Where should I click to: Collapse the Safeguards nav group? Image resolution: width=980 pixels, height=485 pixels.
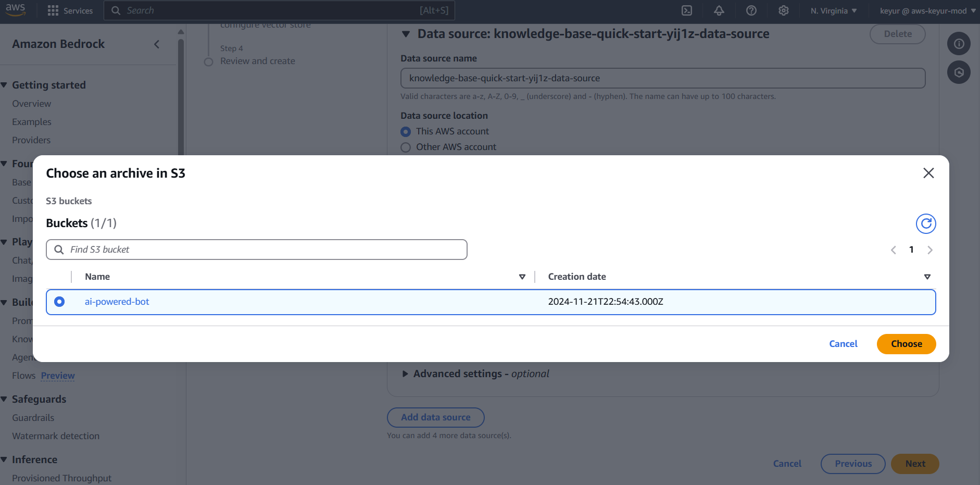tap(4, 399)
